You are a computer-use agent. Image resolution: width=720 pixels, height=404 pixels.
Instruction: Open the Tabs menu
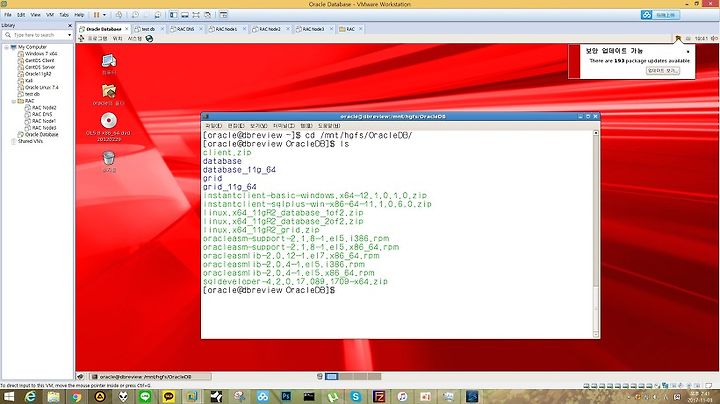tap(64, 15)
